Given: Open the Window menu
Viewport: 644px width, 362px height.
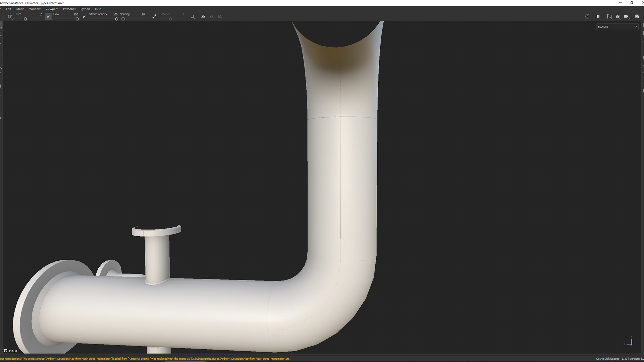Looking at the screenshot, I should pyautogui.click(x=35, y=9).
